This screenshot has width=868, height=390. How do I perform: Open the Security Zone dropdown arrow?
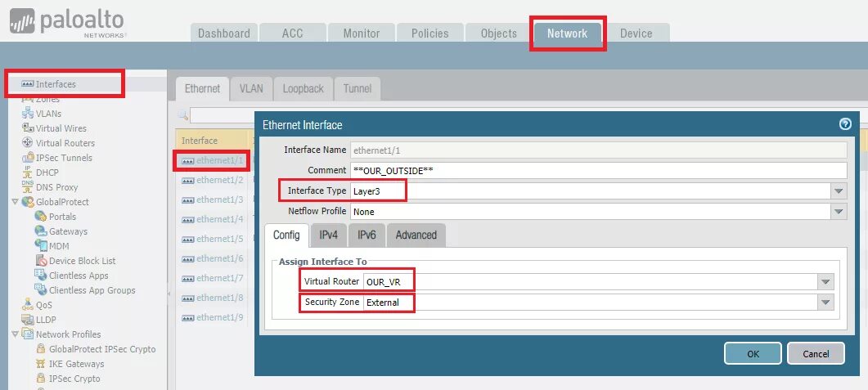pyautogui.click(x=825, y=302)
